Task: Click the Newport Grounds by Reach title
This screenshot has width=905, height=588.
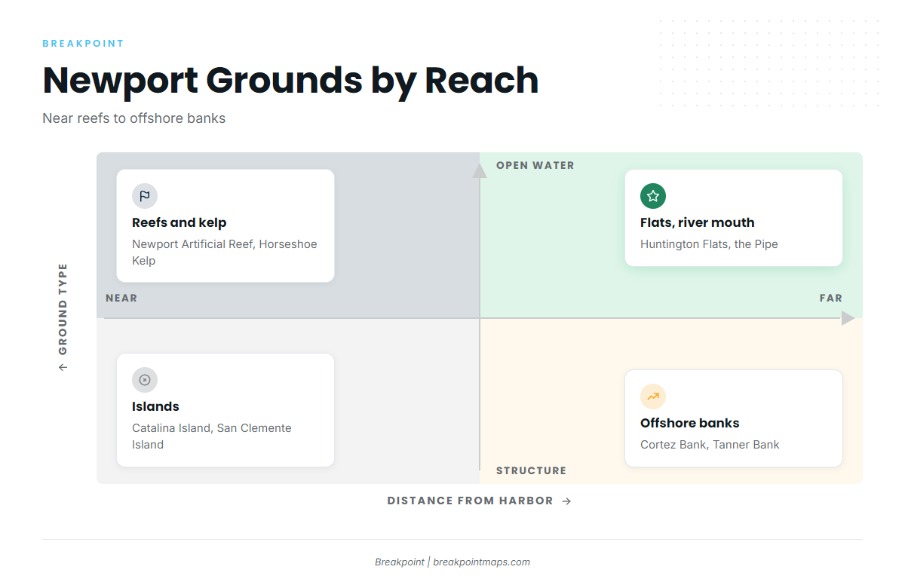Action: click(290, 81)
